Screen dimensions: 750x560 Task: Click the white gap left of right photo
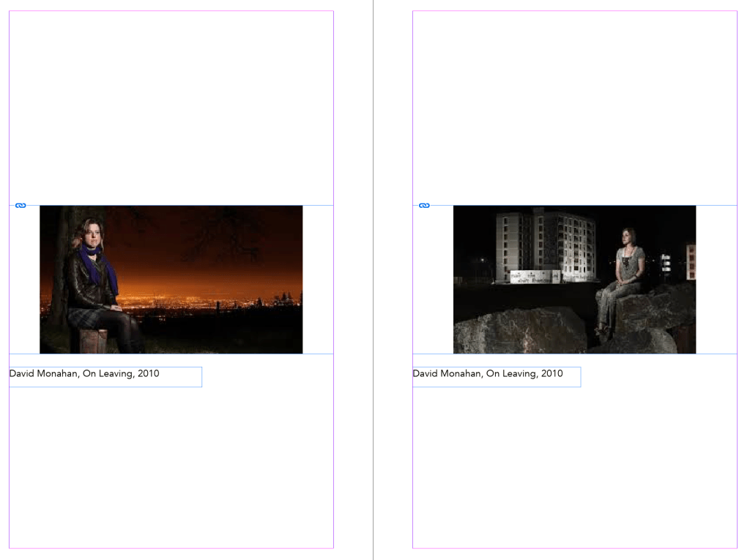pyautogui.click(x=433, y=279)
